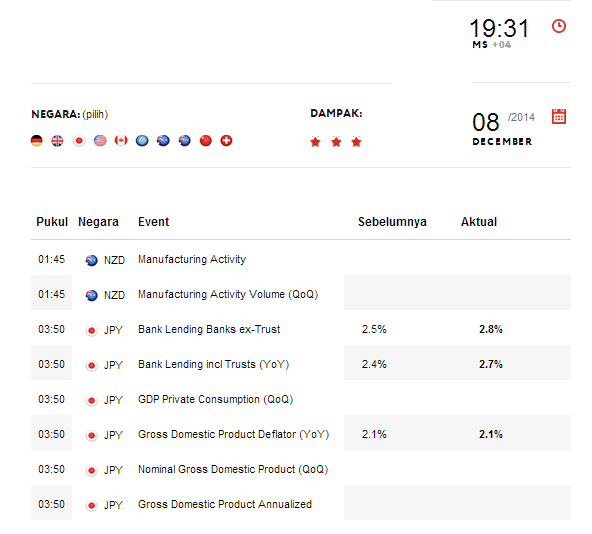
Task: Open Gross Domestic Product Annualized event
Action: pyautogui.click(x=225, y=504)
